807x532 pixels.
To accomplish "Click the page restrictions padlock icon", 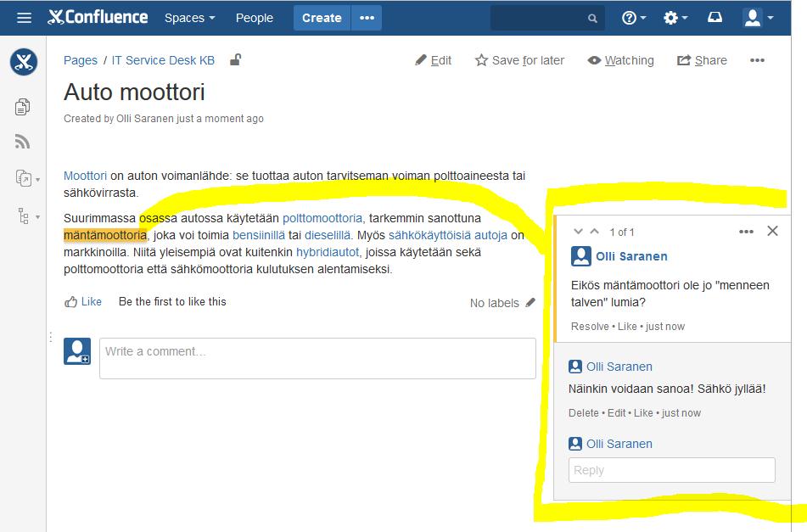I will pos(236,59).
